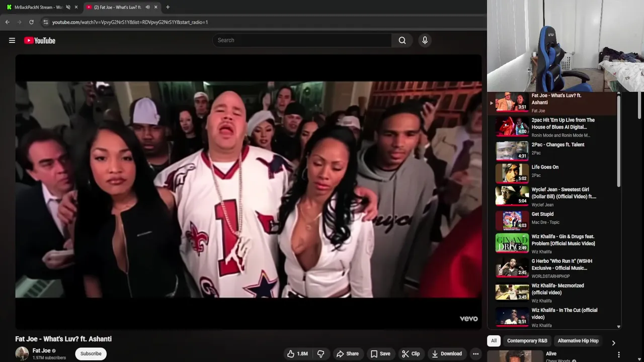
Task: Share the video
Action: coord(347,353)
